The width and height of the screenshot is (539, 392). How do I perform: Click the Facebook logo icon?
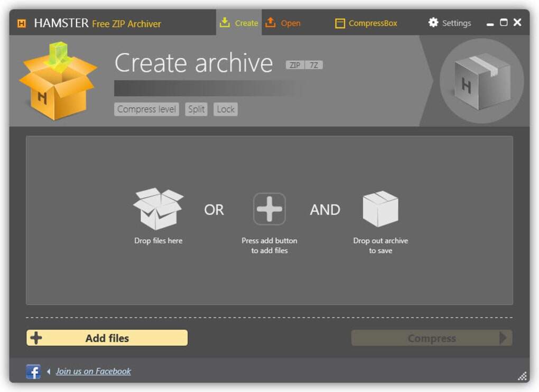(x=33, y=371)
